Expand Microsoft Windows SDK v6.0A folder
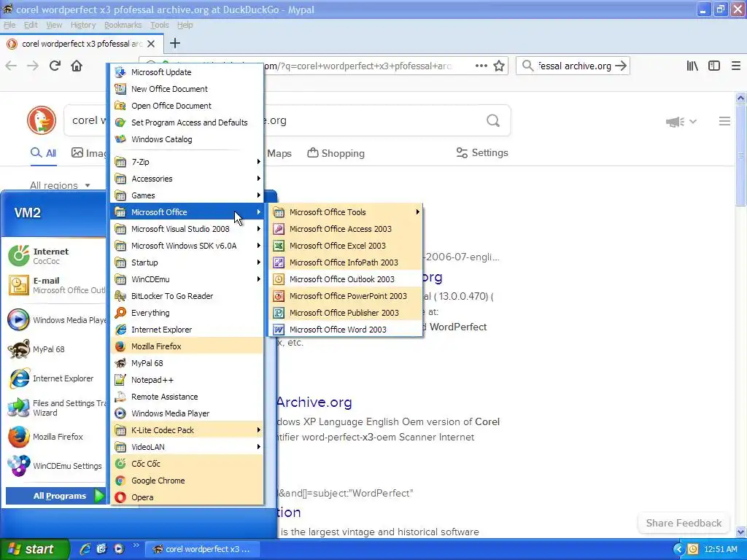The height and width of the screenshot is (560, 747). point(187,246)
